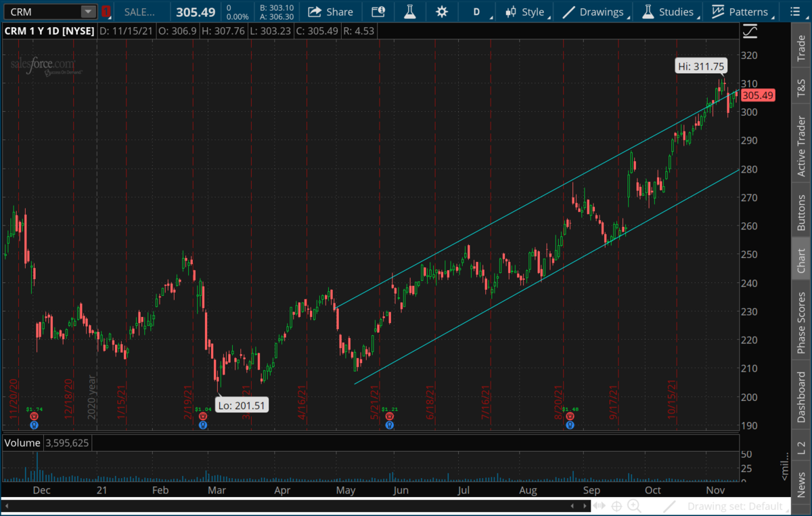
Task: Switch to the Trade sidebar tab
Action: (801, 49)
